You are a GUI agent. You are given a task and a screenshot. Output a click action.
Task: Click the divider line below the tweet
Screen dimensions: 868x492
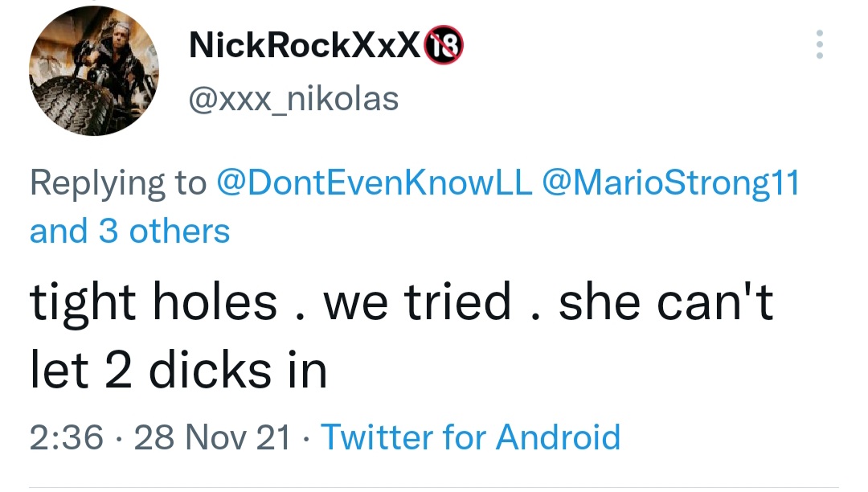point(434,487)
